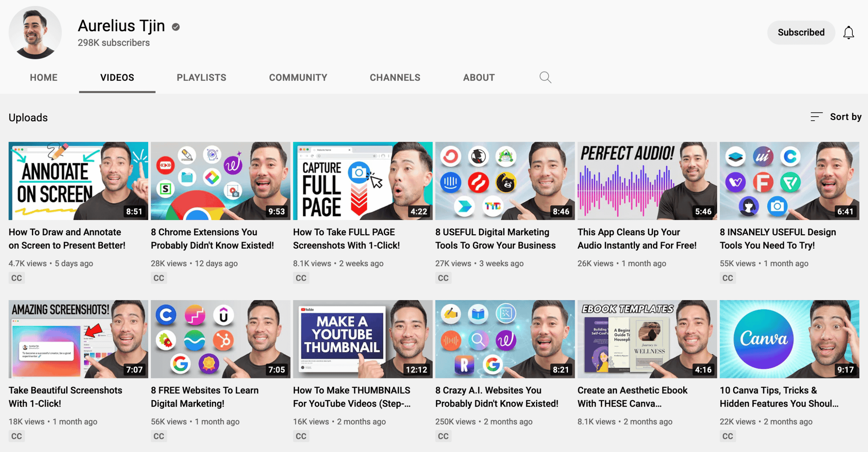The image size is (868, 452).
Task: Click CC badge under 10 Canva Tips video
Action: pyautogui.click(x=728, y=436)
